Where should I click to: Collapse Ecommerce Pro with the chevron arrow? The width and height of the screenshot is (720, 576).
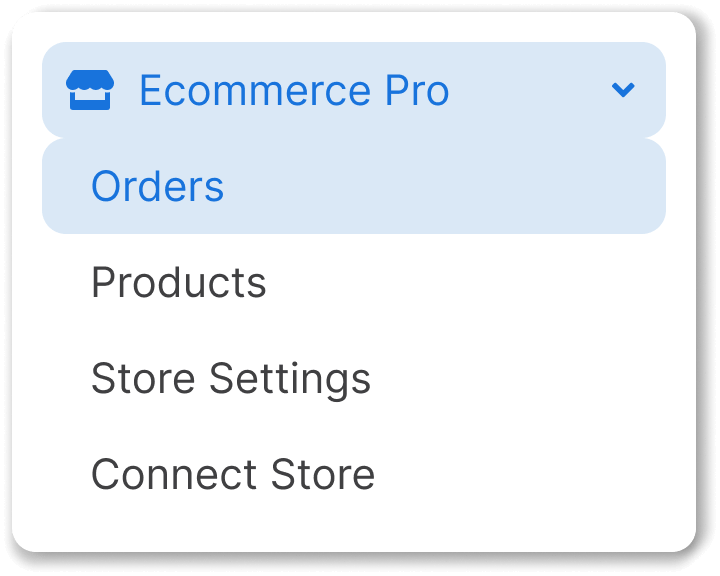click(623, 90)
